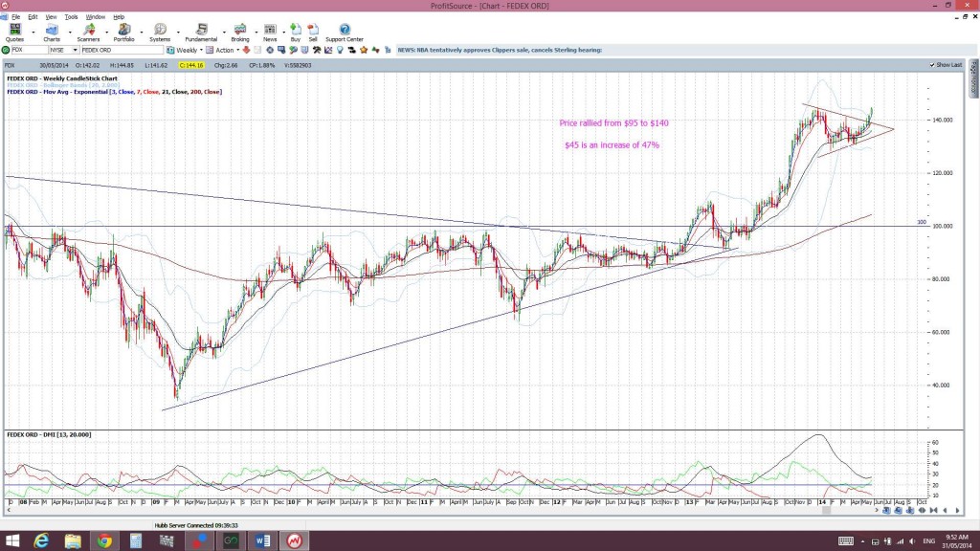
Task: Open the Help menu
Action: [x=119, y=17]
